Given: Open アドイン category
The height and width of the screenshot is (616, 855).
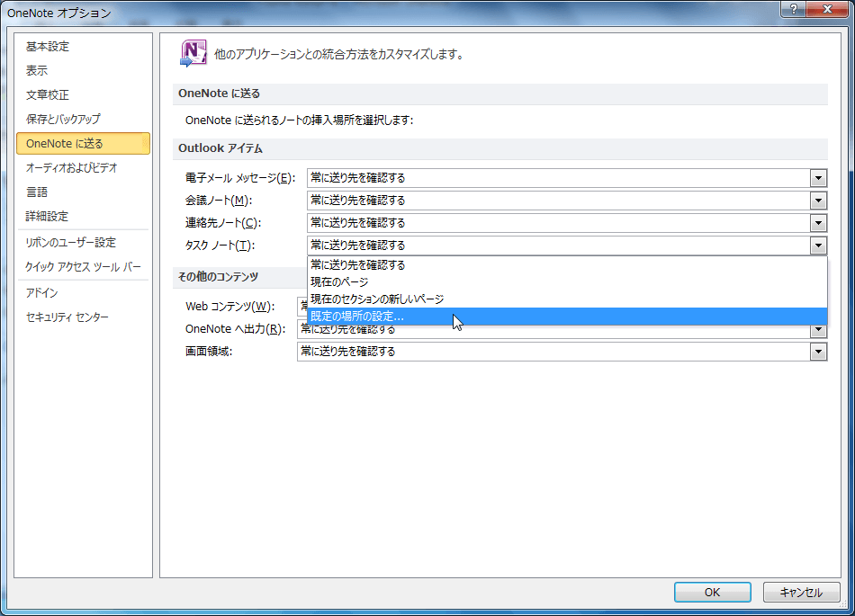Looking at the screenshot, I should coord(83,292).
